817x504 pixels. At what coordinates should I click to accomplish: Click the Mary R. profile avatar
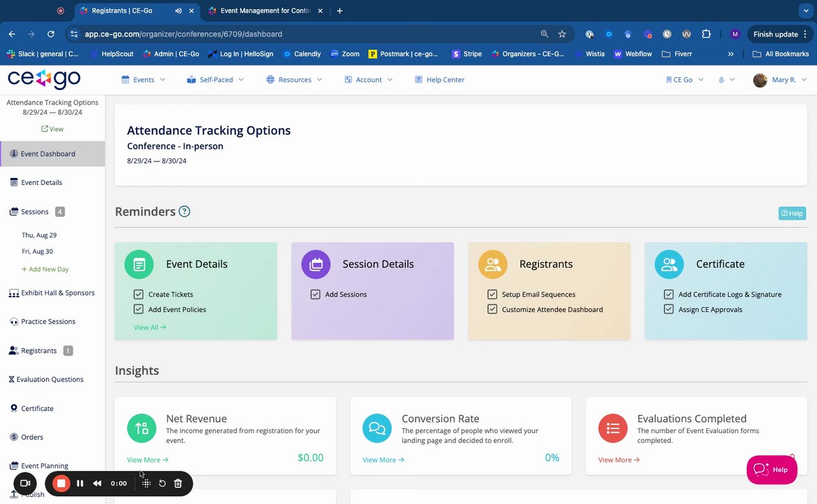tap(760, 80)
